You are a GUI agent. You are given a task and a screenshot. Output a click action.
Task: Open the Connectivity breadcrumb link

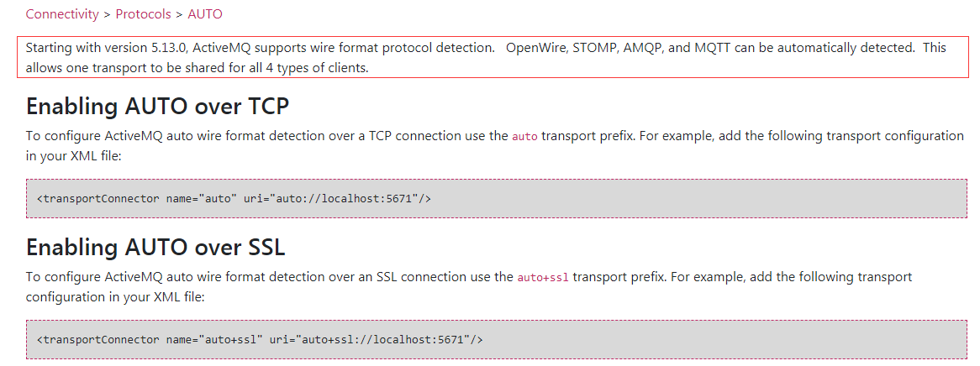click(x=62, y=13)
